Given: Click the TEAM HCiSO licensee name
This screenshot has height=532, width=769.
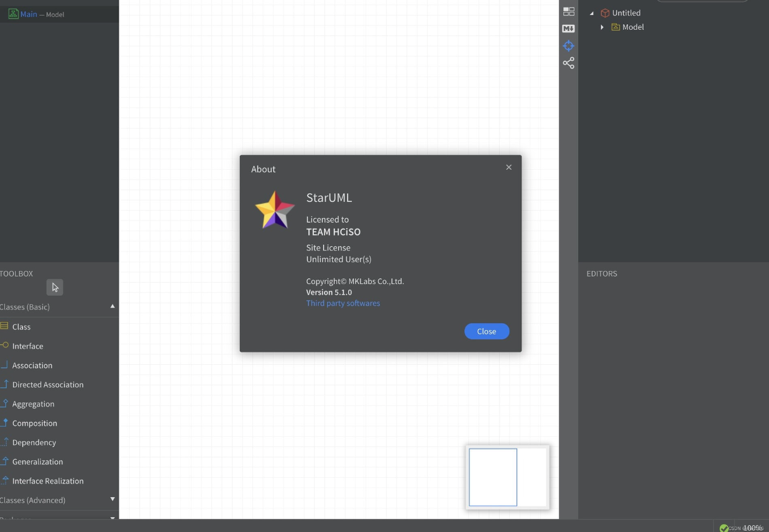Looking at the screenshot, I should coord(333,232).
